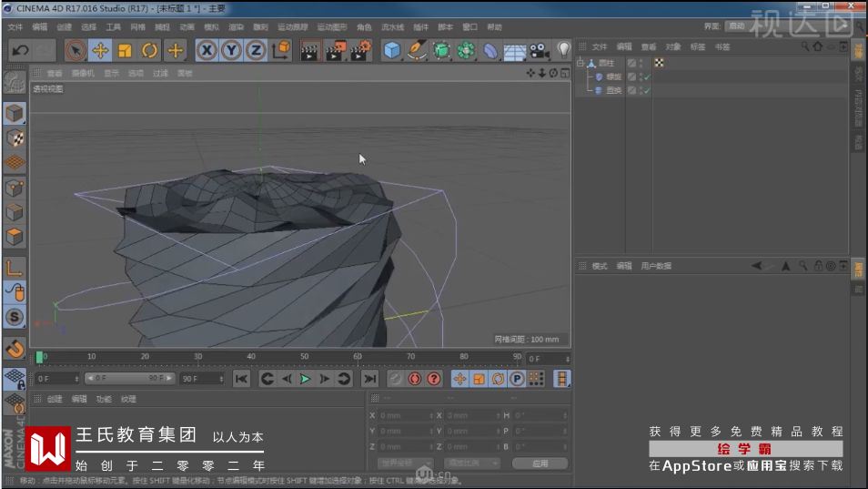The width and height of the screenshot is (868, 489).
Task: Toggle the Y axis lock
Action: [232, 50]
